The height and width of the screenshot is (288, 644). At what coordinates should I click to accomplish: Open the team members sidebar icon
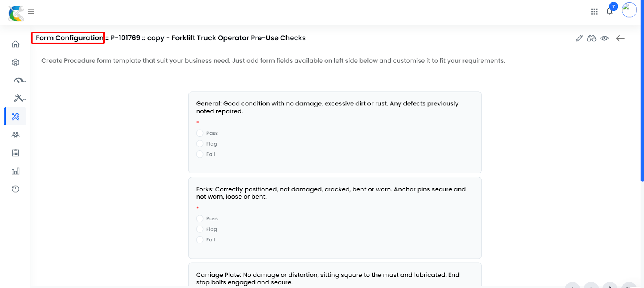point(15,135)
